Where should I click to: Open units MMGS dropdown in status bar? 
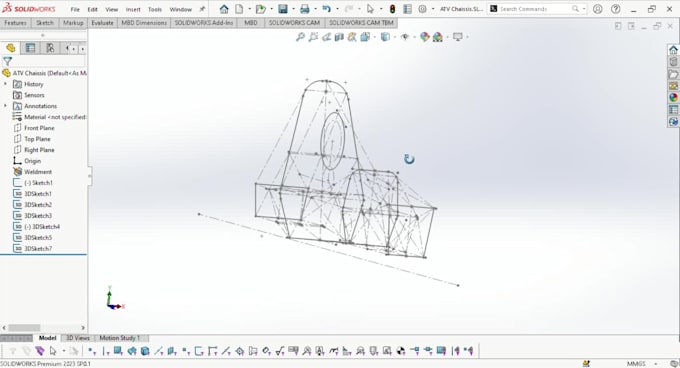click(x=656, y=364)
